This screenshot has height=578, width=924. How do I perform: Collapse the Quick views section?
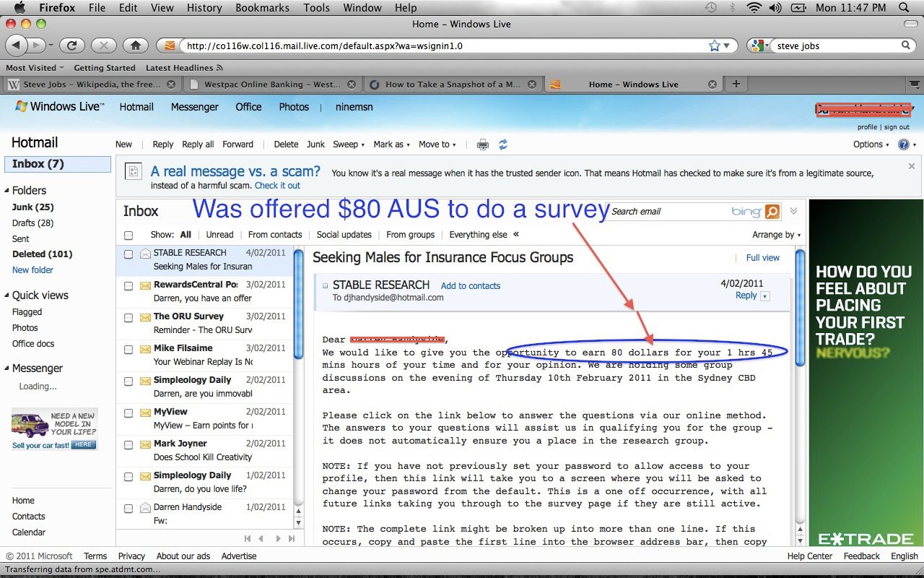tap(6, 296)
